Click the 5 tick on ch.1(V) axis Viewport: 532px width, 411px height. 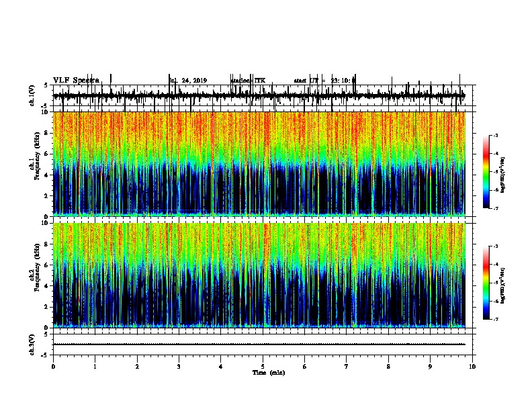pos(46,85)
